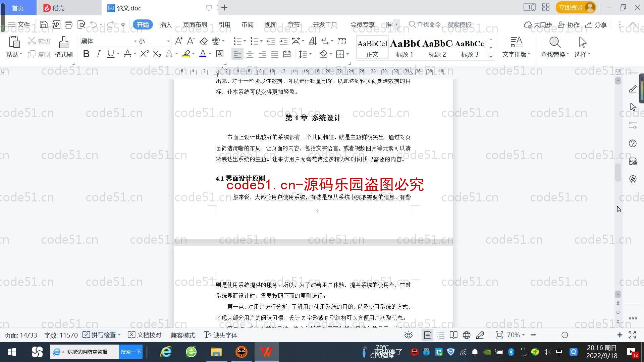Viewport: 644px width, 362px height.
Task: Click the bold formatting icon
Action: coord(86,54)
